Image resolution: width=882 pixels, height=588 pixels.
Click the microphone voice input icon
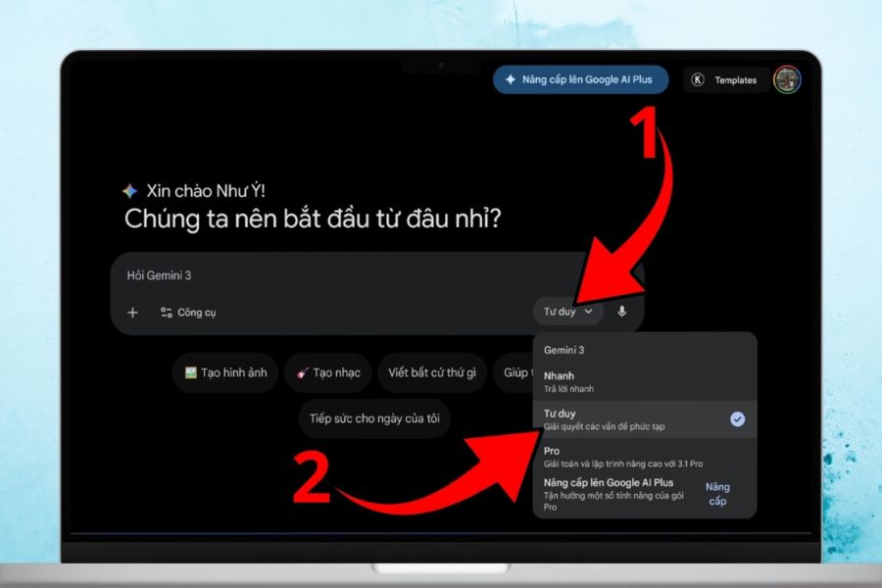point(621,312)
